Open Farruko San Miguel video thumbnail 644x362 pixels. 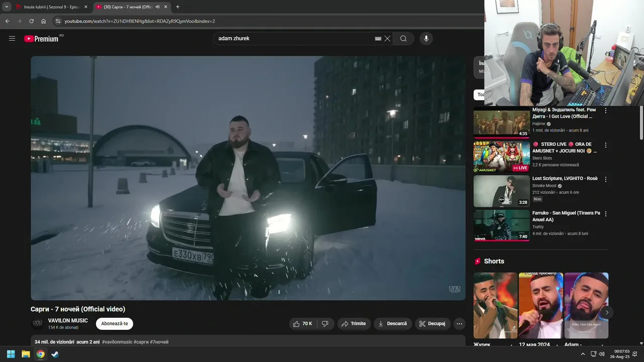click(x=502, y=225)
